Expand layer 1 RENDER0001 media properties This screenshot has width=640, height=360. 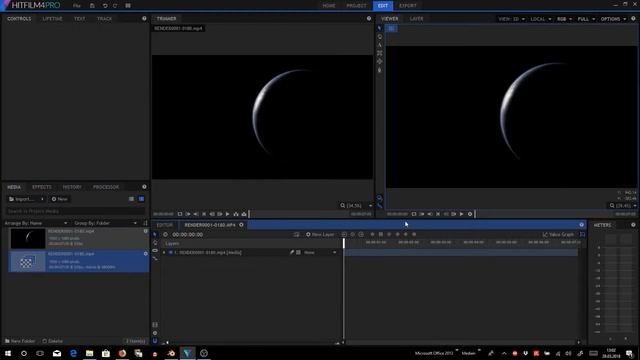click(x=164, y=252)
